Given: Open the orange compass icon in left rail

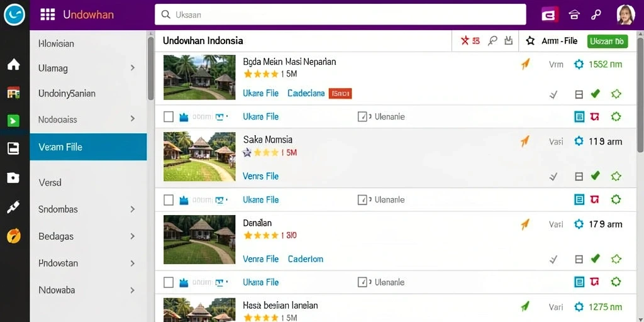Looking at the screenshot, I should coord(14,236).
